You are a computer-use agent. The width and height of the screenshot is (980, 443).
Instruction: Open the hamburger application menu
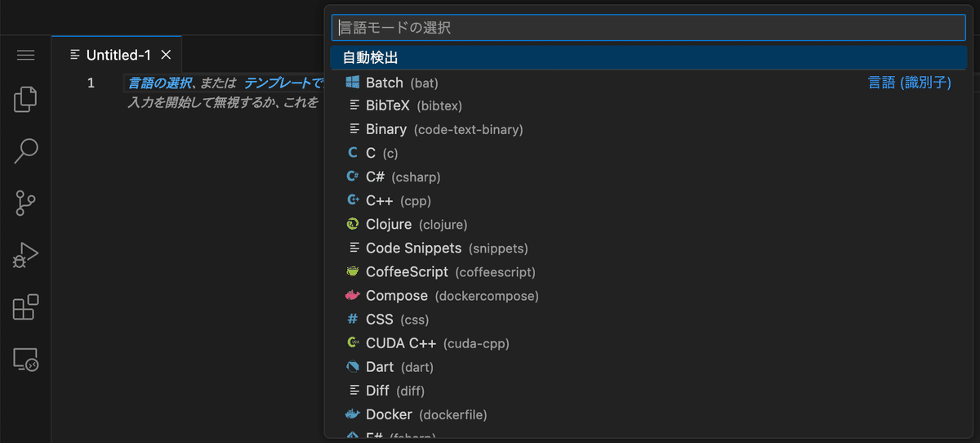[25, 55]
